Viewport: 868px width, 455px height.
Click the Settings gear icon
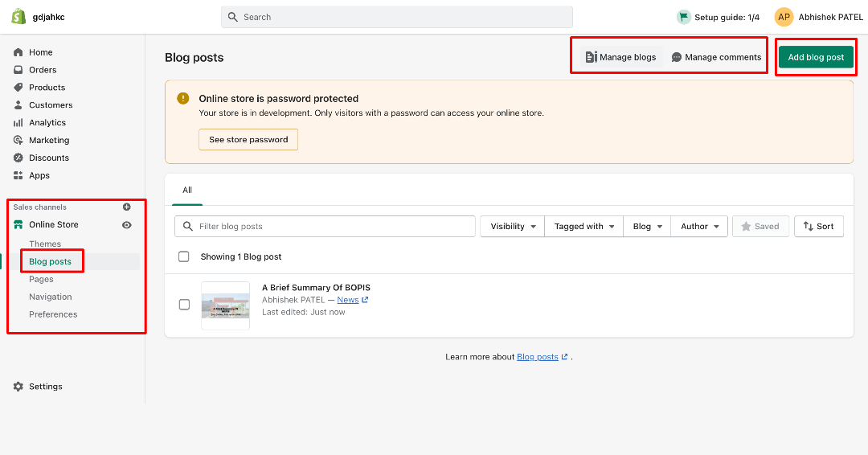[18, 387]
